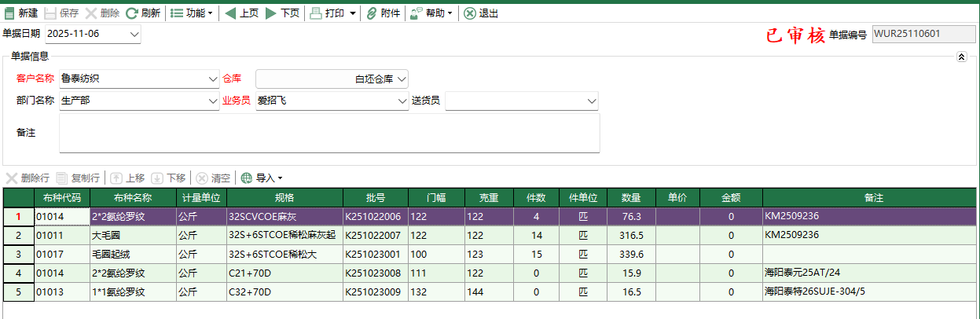Expand the 打印 dropdown arrow
This screenshot has height=319, width=980.
[353, 13]
